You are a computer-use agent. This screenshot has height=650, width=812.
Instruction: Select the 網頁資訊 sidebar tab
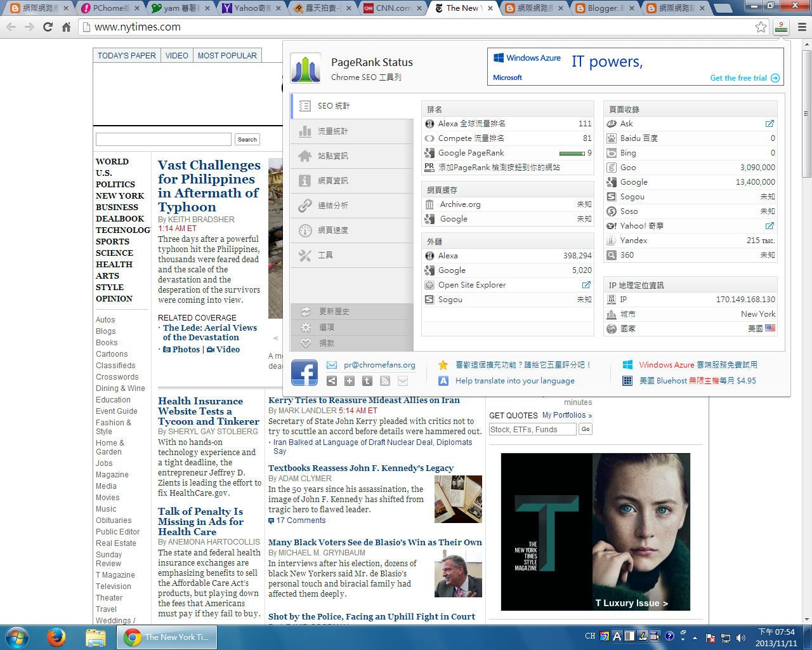pyautogui.click(x=352, y=181)
